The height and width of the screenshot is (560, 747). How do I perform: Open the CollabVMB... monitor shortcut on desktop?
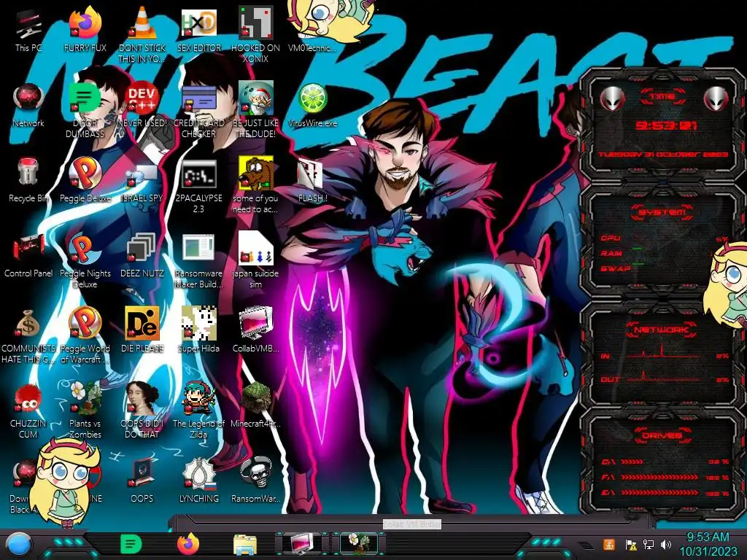pos(255,331)
